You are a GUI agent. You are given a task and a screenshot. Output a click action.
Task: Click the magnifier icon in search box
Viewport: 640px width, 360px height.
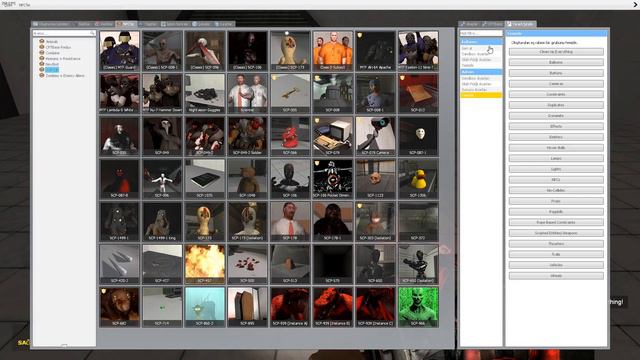92,33
